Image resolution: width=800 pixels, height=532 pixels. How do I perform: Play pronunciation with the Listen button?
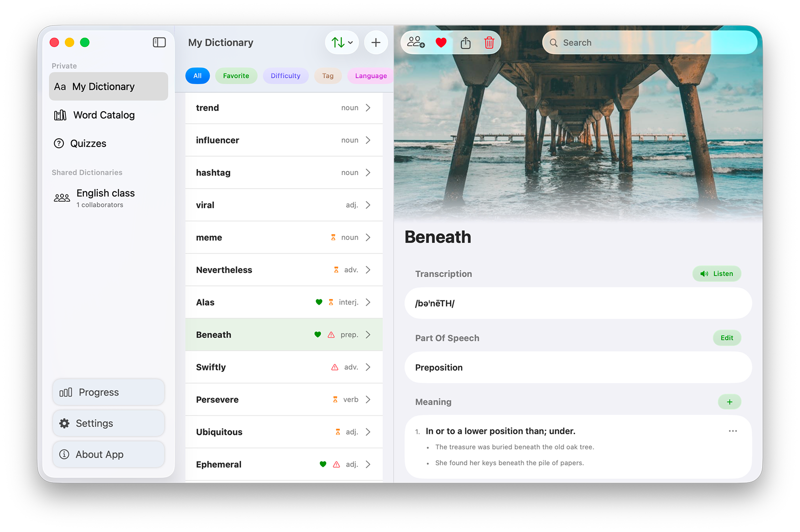(x=717, y=273)
